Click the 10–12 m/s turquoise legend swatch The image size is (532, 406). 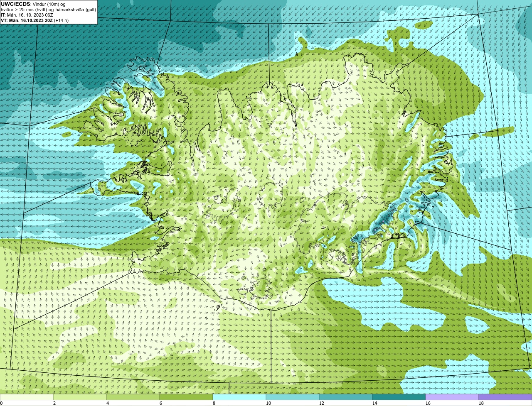293,397
